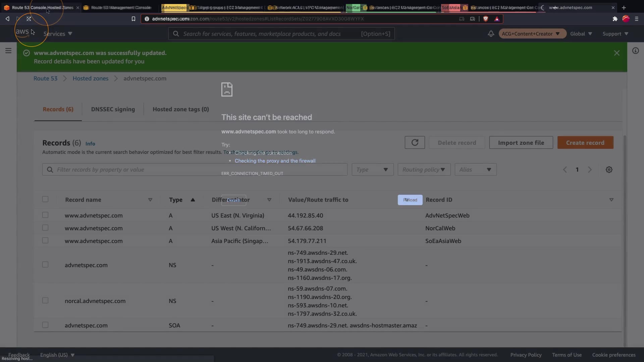644x362 pixels.
Task: Select the 44.192.85.40 A record checkbox
Action: (x=45, y=215)
